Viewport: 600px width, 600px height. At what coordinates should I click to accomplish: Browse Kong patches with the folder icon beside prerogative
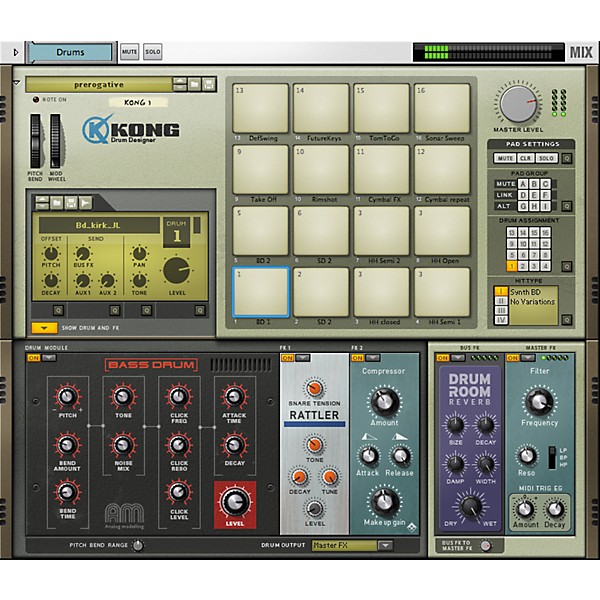194,84
